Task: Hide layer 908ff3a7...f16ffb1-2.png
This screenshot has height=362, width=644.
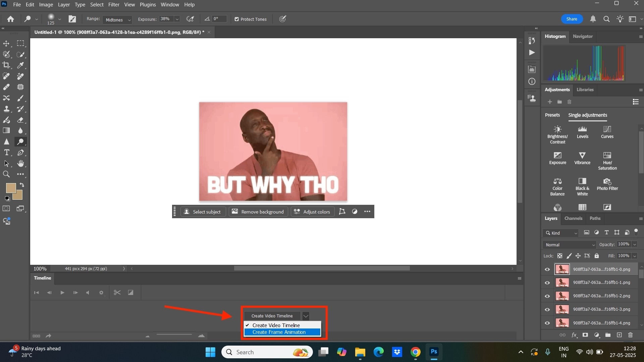Action: coord(547,296)
